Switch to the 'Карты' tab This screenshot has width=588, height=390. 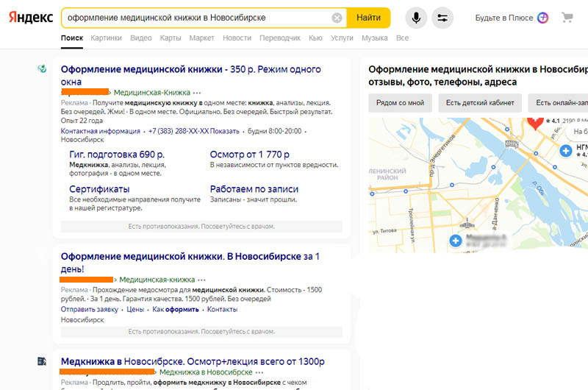tap(170, 38)
